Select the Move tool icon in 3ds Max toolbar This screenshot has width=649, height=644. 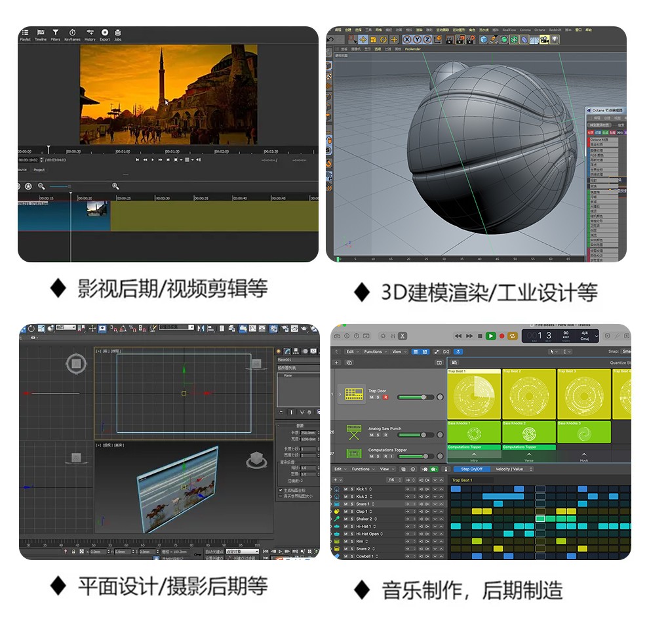(92, 329)
